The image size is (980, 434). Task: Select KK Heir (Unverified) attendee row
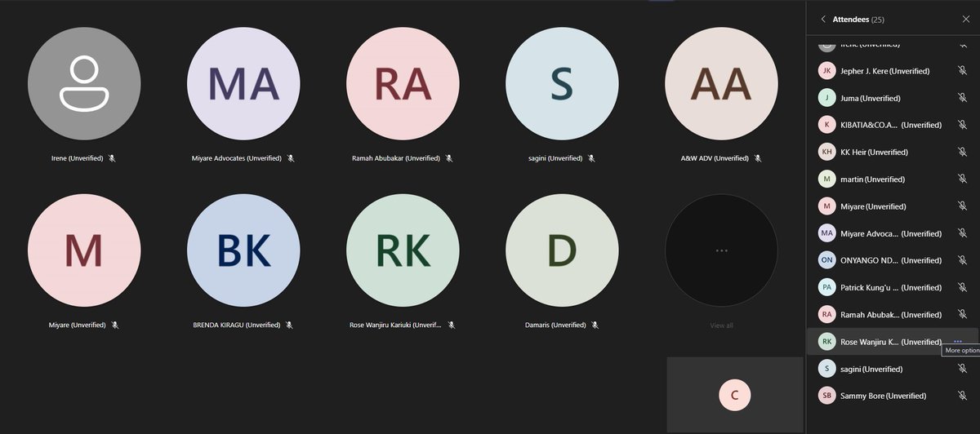click(893, 152)
